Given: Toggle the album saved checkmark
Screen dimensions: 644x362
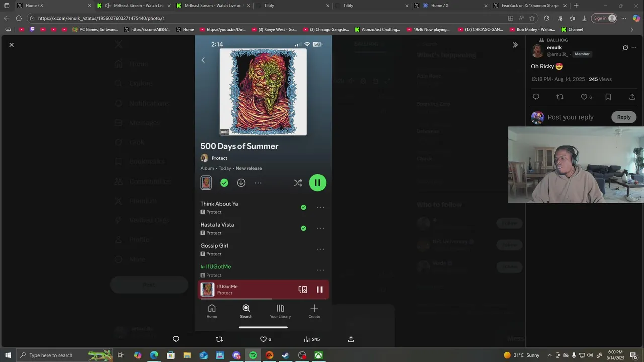Looking at the screenshot, I should coord(224,183).
